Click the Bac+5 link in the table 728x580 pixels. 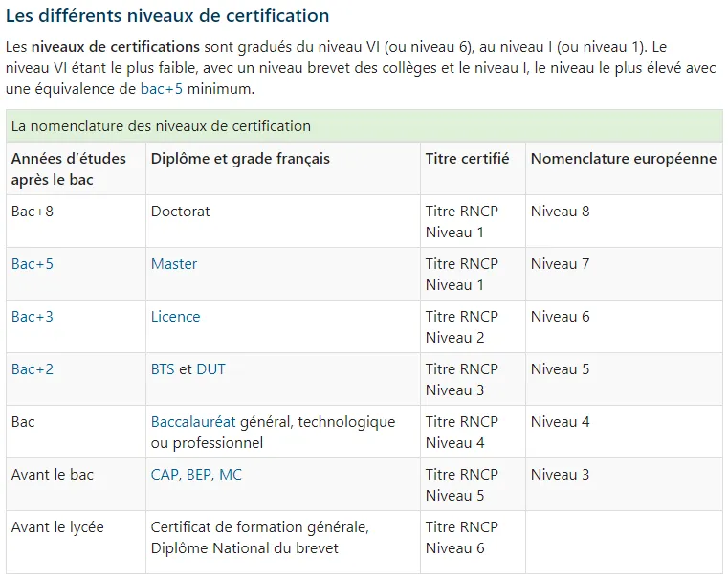click(33, 264)
